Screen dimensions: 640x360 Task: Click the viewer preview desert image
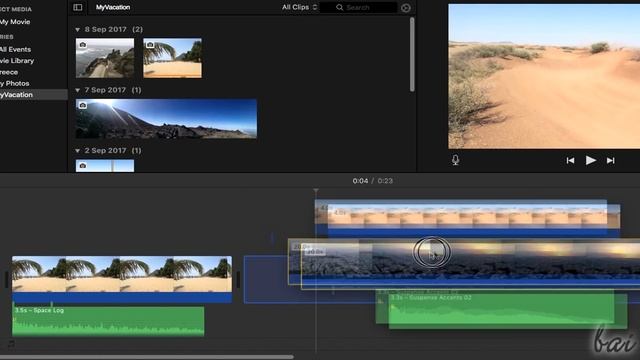point(544,76)
